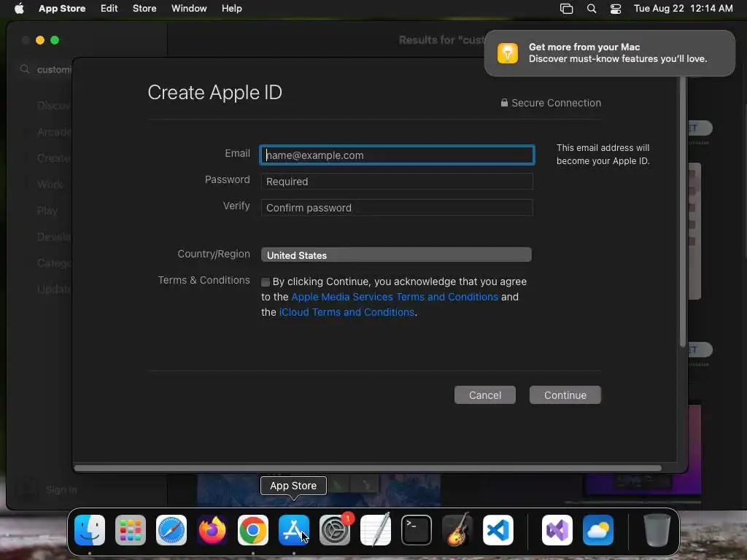Click the App Store sidebar search field
Image resolution: width=747 pixels, height=560 pixels.
[x=46, y=69]
